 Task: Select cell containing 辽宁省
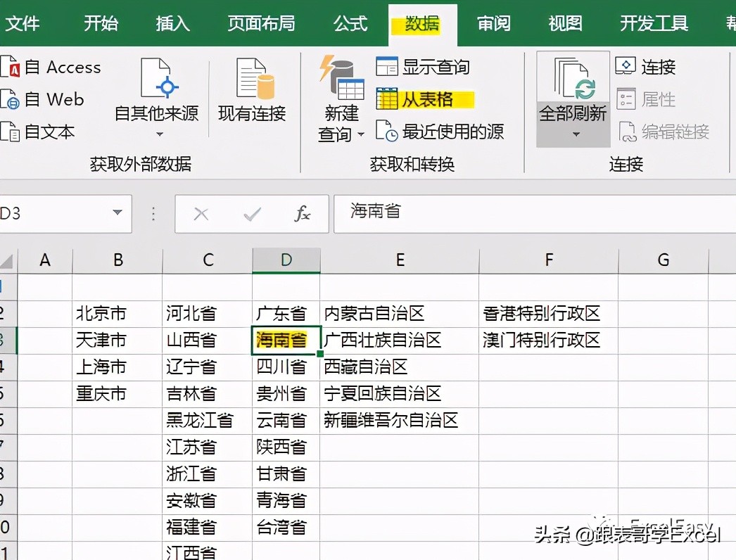pos(208,367)
